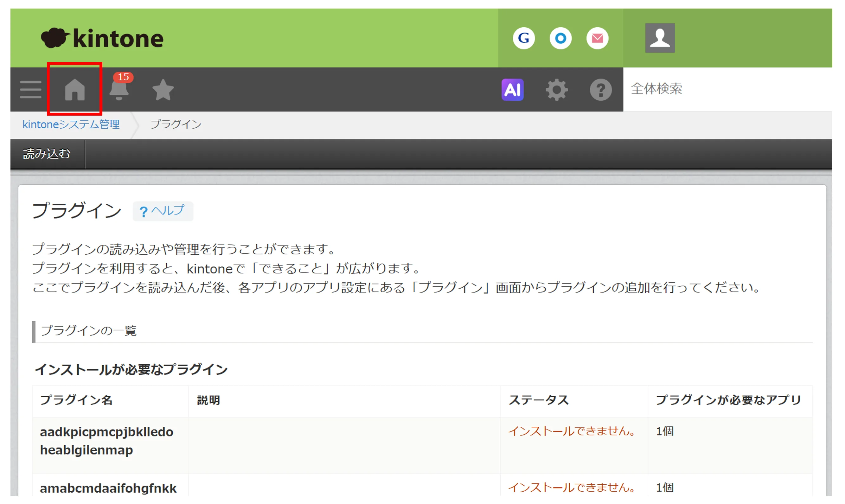Screen dimensions: 845x504
Task: Click インストールできません status in aadkpicpmcpjbklledo row
Action: (x=571, y=431)
